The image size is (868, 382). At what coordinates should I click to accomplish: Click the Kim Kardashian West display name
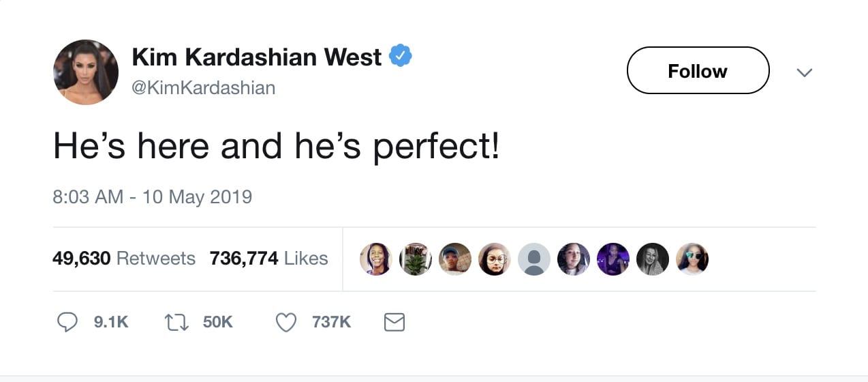click(256, 57)
